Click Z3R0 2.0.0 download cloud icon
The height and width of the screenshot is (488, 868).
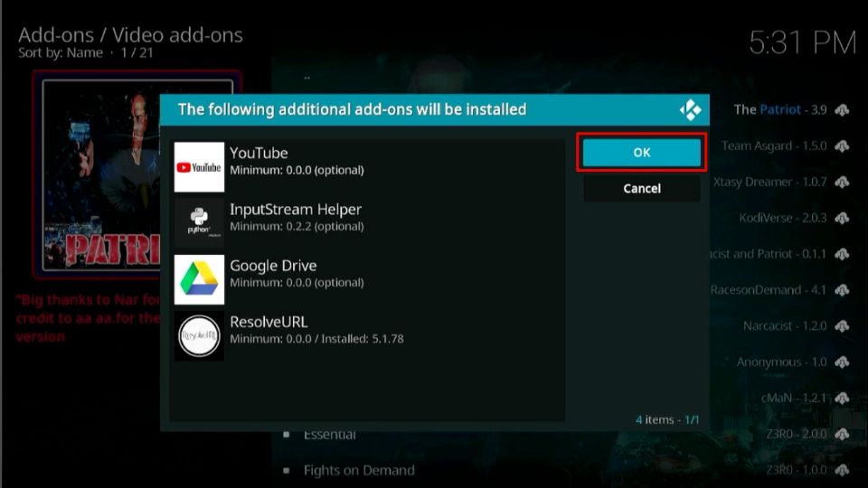tap(842, 434)
